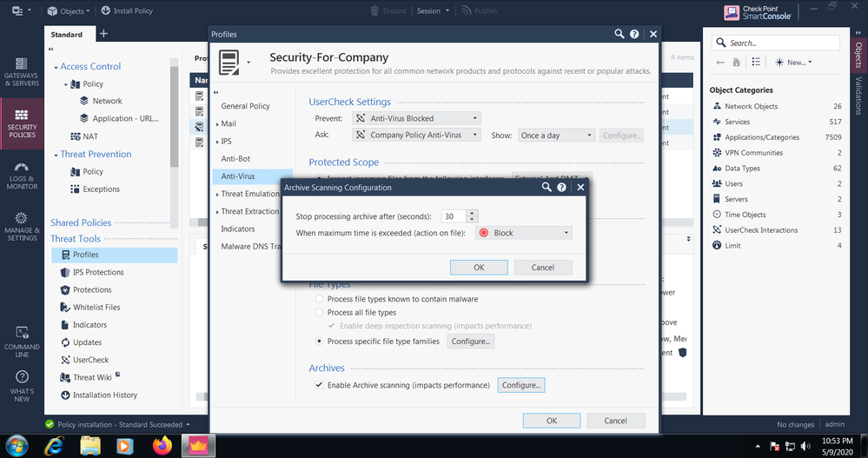Viewport: 868px width, 458px height.
Task: Select Process file types known to contain malware
Action: point(319,299)
